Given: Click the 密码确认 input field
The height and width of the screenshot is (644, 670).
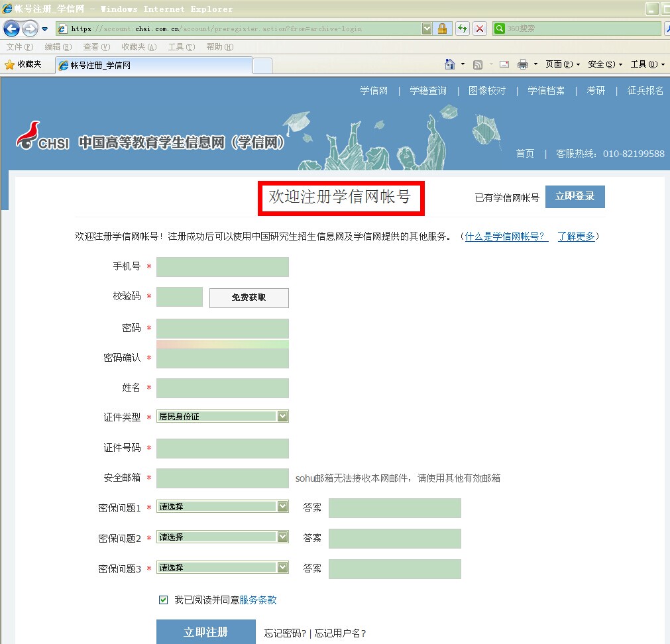Looking at the screenshot, I should [223, 358].
